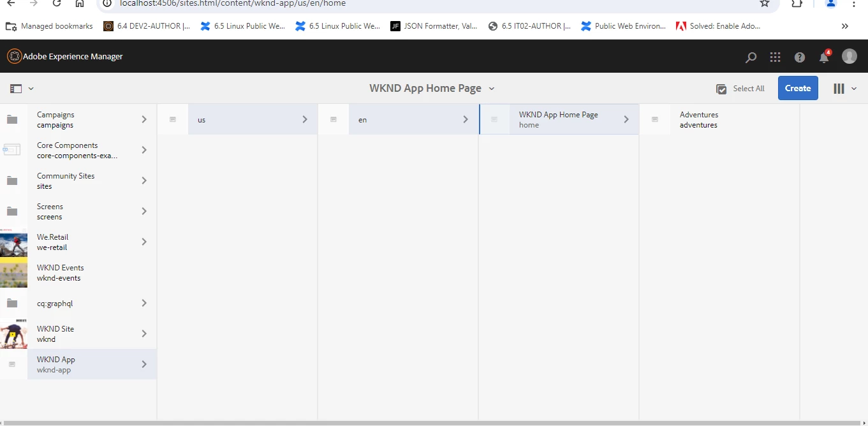868x426 pixels.
Task: Toggle Select All checkbox
Action: coord(721,89)
